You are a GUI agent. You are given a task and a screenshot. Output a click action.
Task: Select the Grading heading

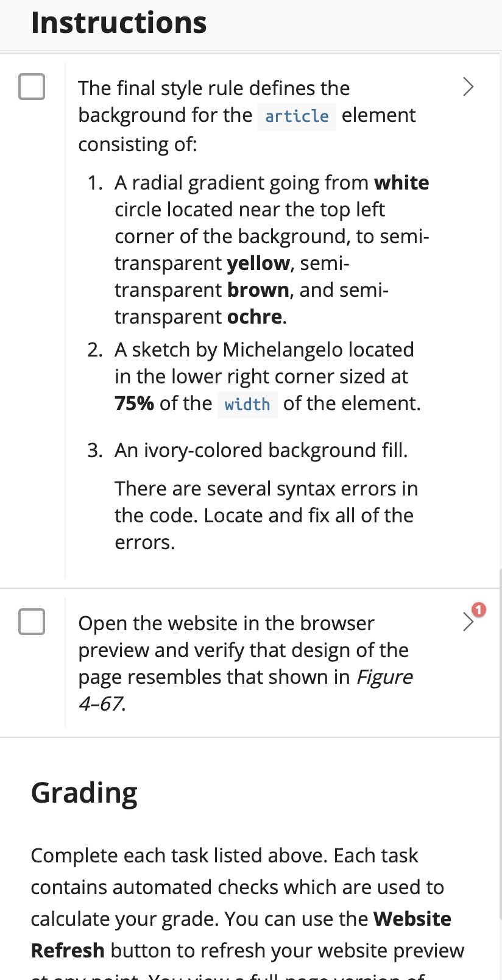click(83, 792)
